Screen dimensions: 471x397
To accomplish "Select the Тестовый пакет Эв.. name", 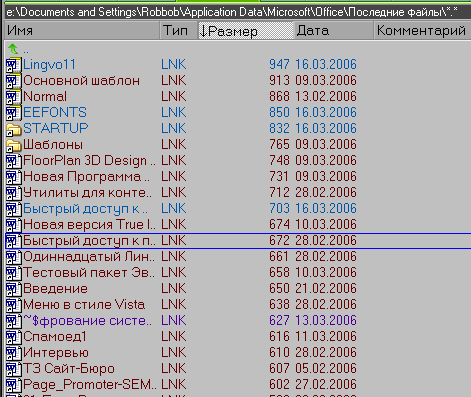I will click(89, 273).
